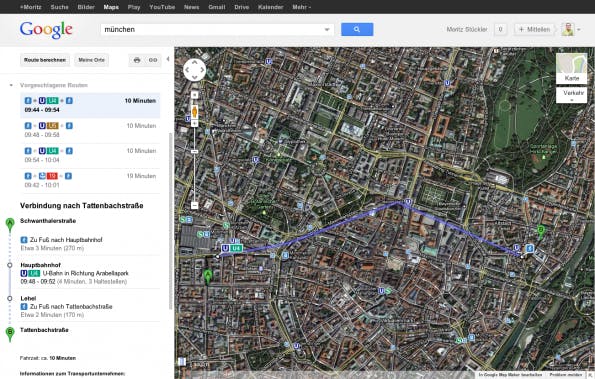Click the blue search magnifier button
This screenshot has width=595, height=379.
357,29
